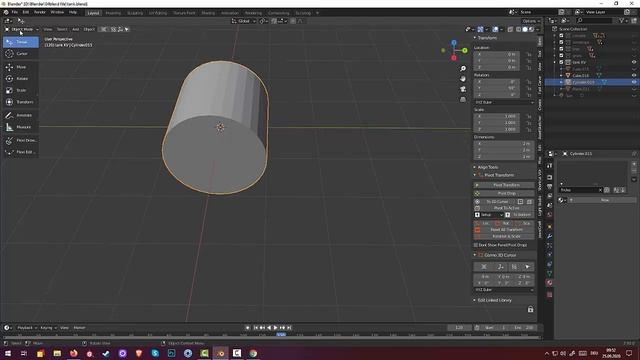Click Gizmo 3D Cursor X reset icon
Screen dimensions: 640x360
484,267
